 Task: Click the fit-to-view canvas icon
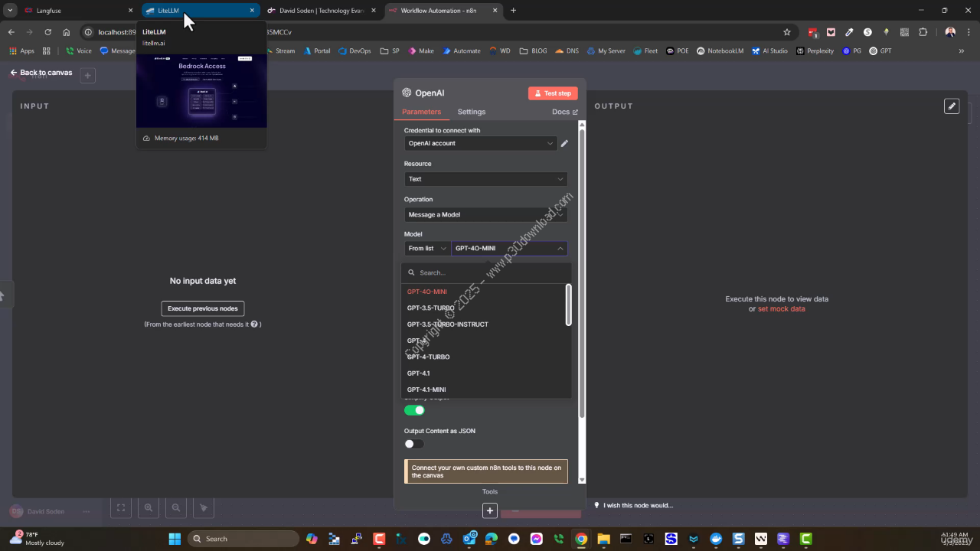click(121, 507)
